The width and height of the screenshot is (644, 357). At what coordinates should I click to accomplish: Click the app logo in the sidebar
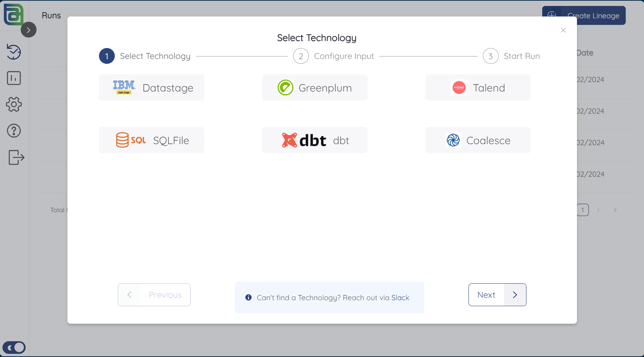click(13, 14)
